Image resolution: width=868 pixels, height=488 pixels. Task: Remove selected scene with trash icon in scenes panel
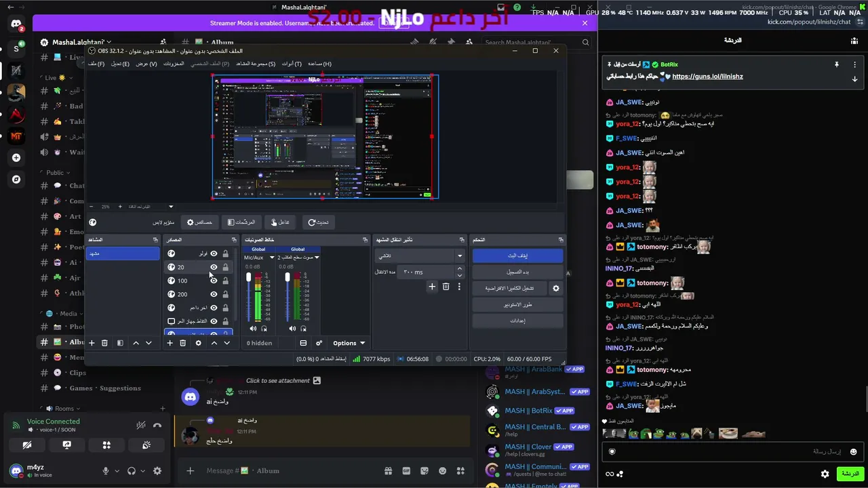(104, 343)
